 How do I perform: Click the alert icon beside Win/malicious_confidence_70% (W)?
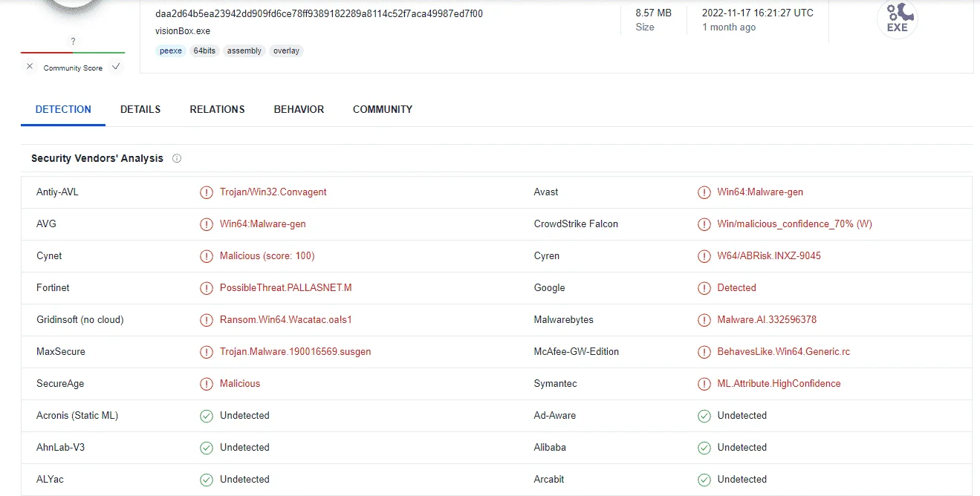click(x=704, y=224)
